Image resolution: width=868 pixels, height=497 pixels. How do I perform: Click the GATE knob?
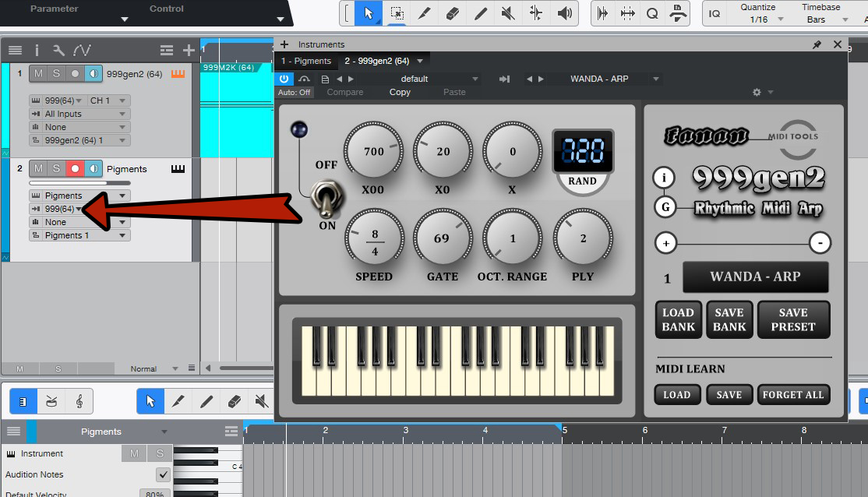(x=443, y=238)
